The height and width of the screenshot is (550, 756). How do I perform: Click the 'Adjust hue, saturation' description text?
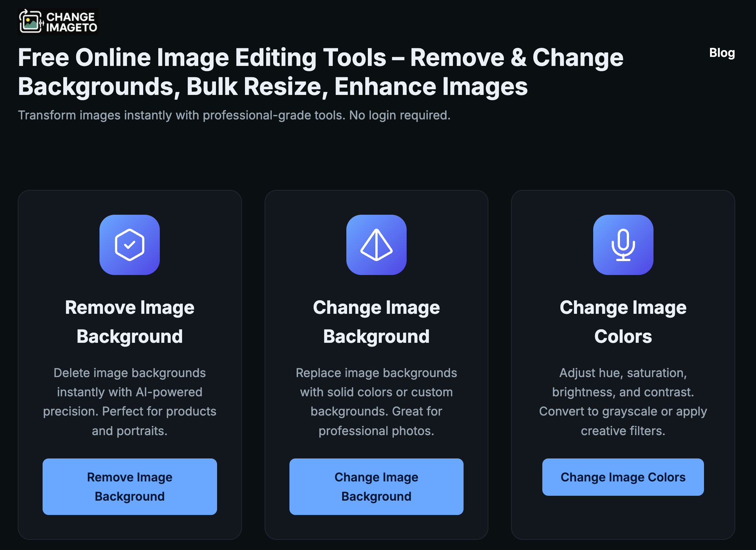[x=623, y=401]
